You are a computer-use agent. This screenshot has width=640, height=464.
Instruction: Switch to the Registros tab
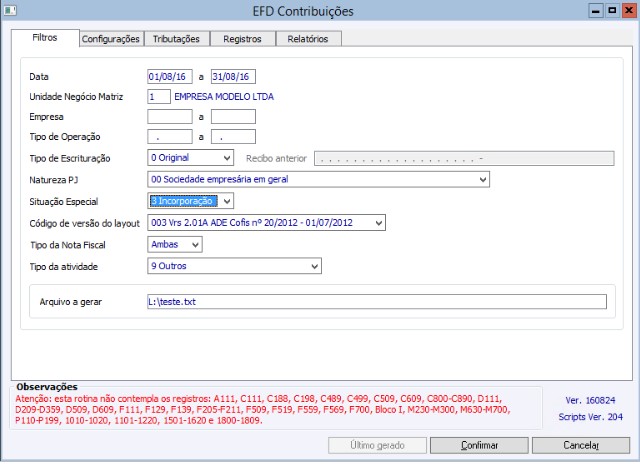[242, 39]
